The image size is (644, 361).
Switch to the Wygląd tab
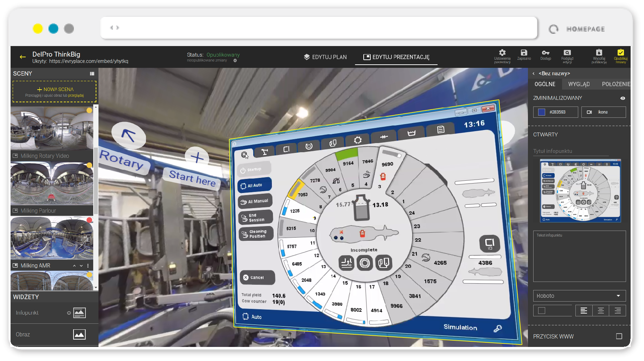(579, 84)
